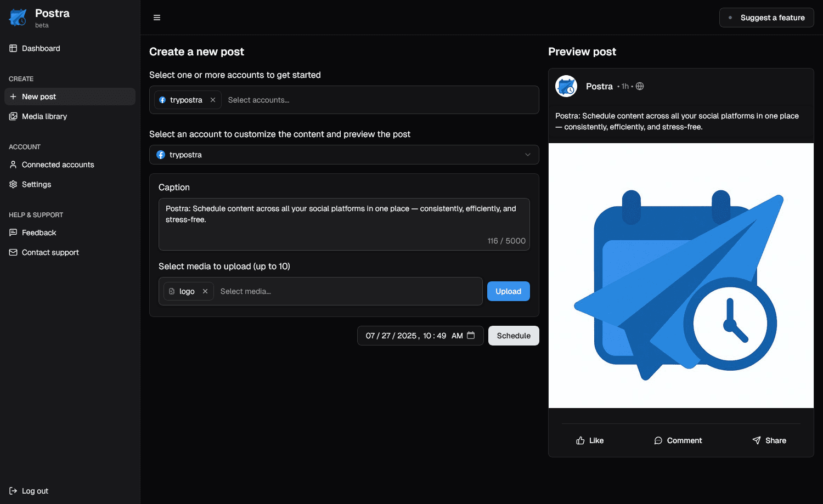Remove the trypostra account chip
This screenshot has height=504, width=823.
tap(213, 100)
